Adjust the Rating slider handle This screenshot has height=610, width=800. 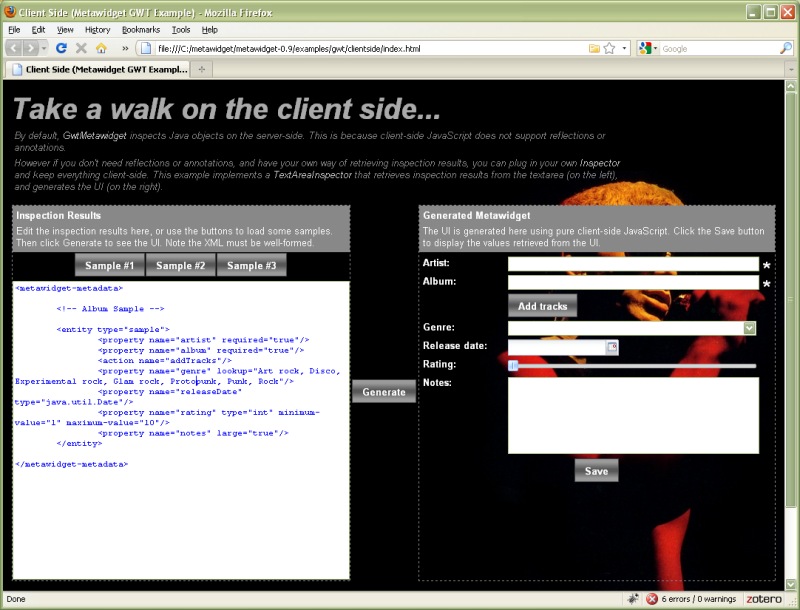tap(511, 366)
